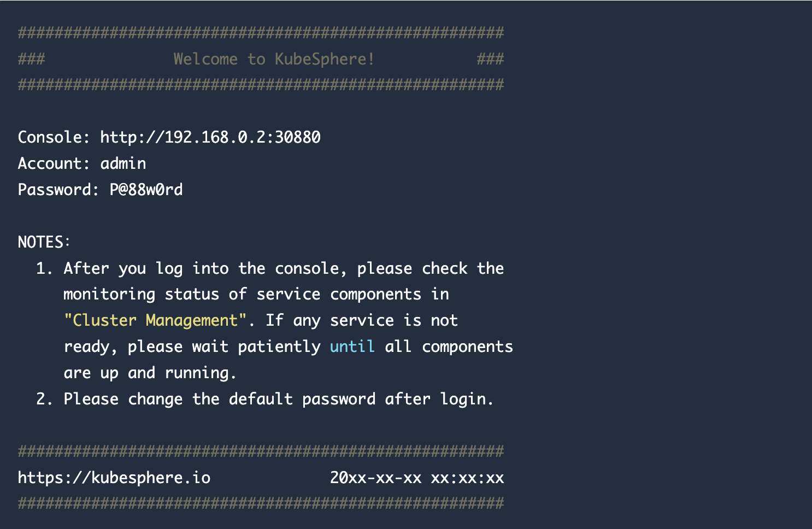Click the yellow "Cluster Management" text
The width and height of the screenshot is (812, 529).
point(155,320)
